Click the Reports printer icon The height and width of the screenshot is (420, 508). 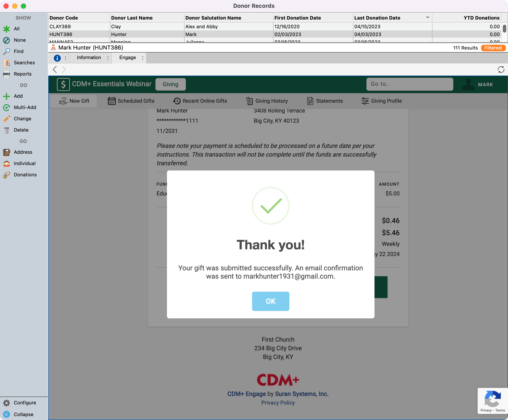click(7, 74)
